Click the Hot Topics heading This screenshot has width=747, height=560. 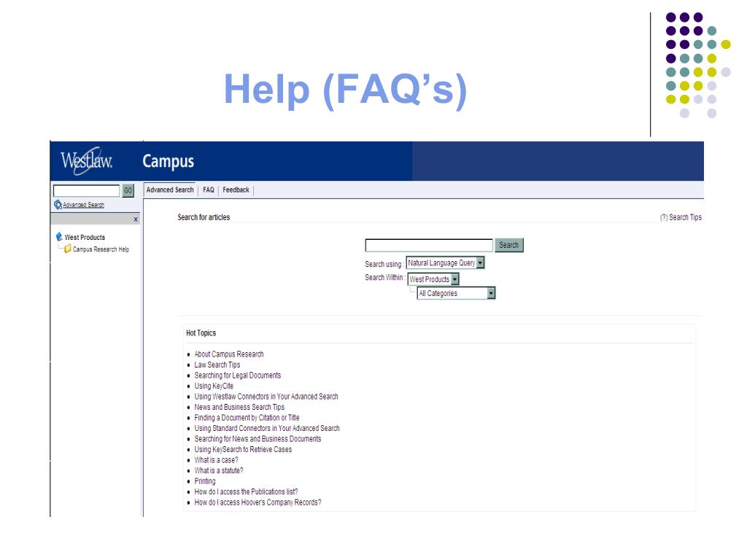pos(201,332)
